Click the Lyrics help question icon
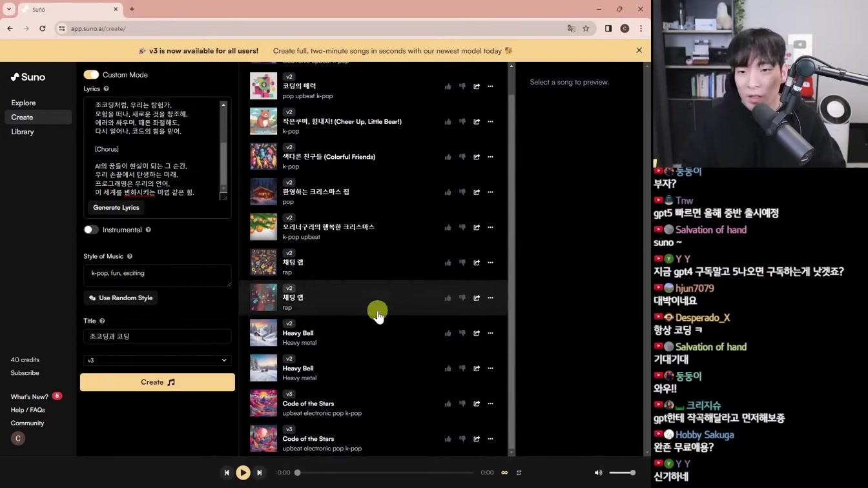Image resolution: width=868 pixels, height=488 pixels. point(107,89)
